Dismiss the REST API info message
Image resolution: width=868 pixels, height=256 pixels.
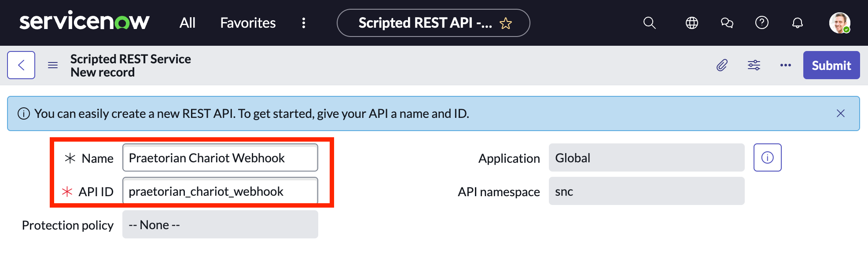(x=841, y=113)
